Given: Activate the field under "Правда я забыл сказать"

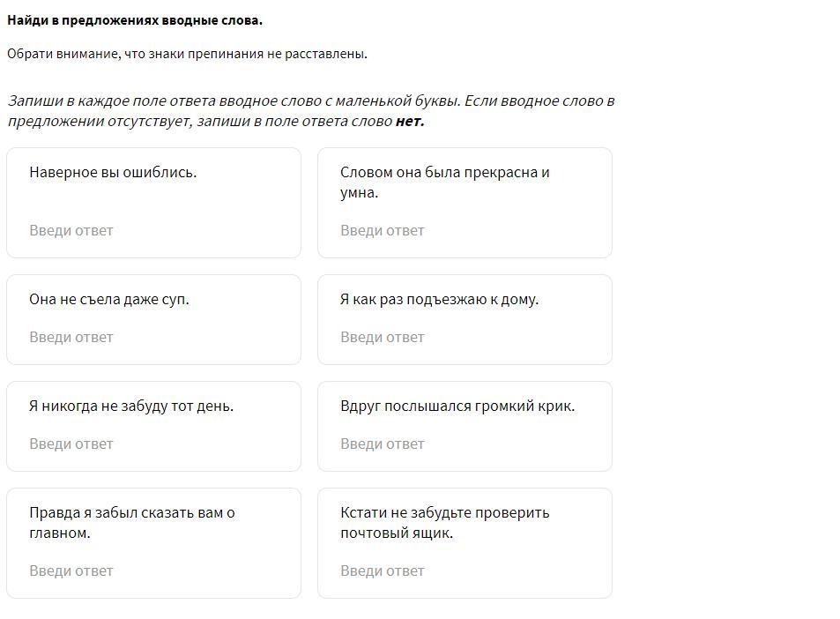Looking at the screenshot, I should click(153, 571).
